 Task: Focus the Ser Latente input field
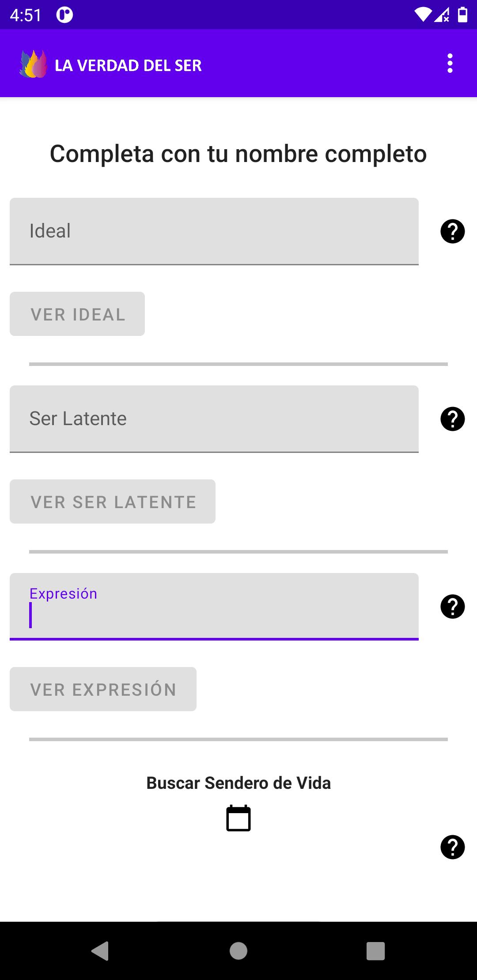(x=214, y=419)
